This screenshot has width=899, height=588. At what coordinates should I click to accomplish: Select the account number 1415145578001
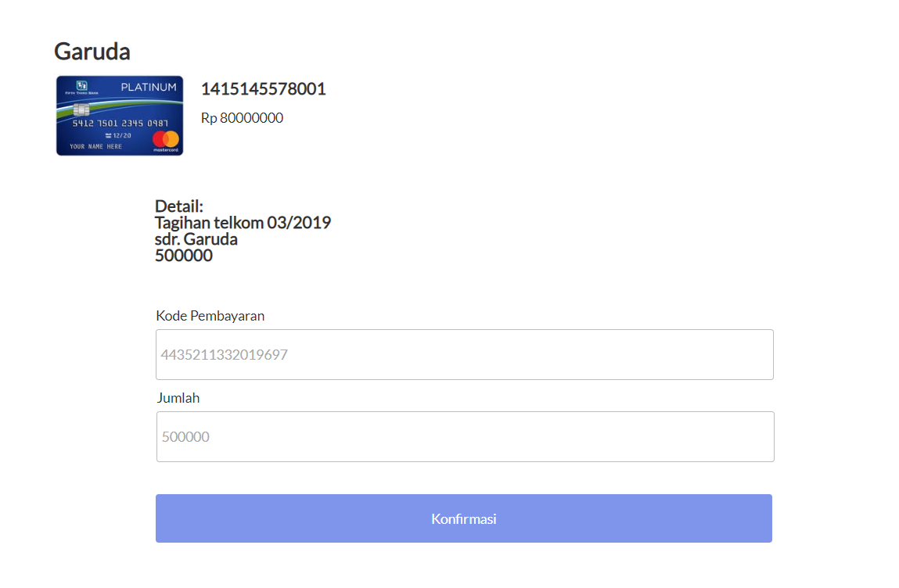click(263, 89)
